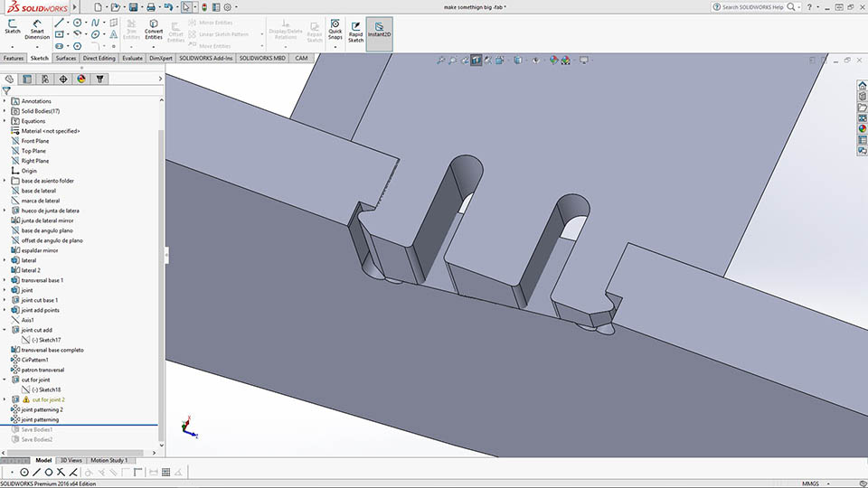Switch to the Evaluate tab
The image size is (868, 488).
click(132, 58)
